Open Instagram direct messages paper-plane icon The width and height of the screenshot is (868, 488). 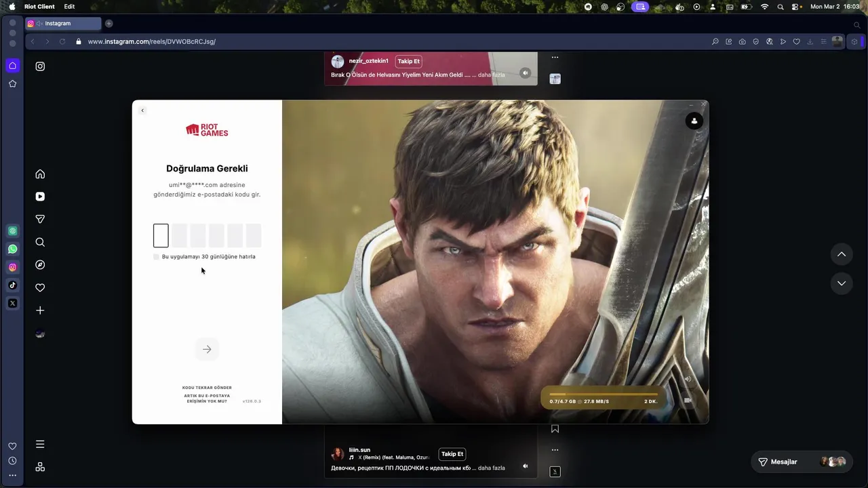tap(40, 219)
